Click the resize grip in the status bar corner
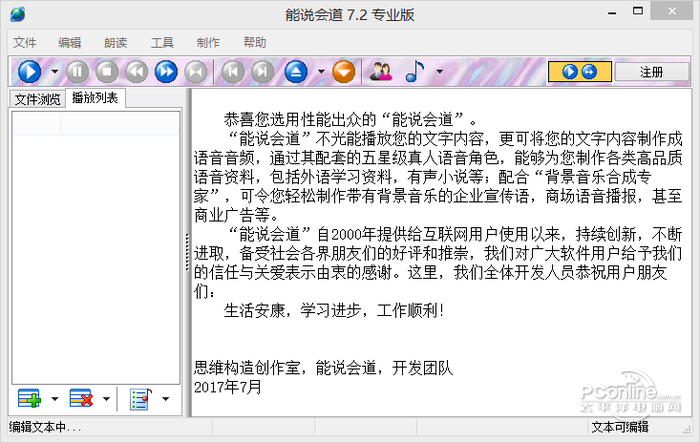Screen dimensions: 700x443 [687, 430]
